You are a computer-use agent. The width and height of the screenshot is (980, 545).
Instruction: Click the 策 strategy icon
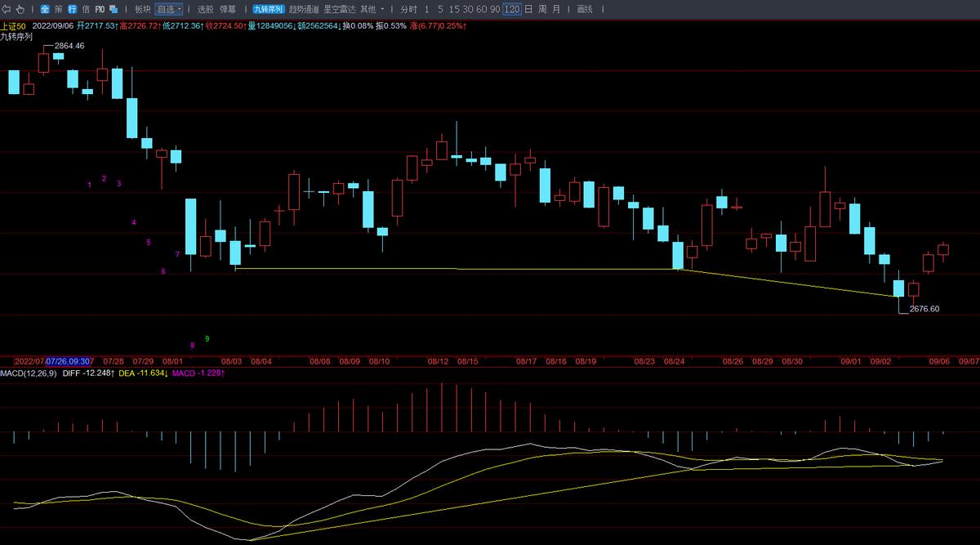[58, 9]
